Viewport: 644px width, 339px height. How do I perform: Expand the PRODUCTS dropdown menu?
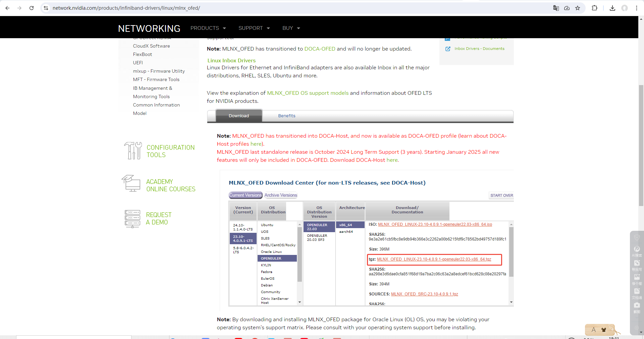coord(208,28)
